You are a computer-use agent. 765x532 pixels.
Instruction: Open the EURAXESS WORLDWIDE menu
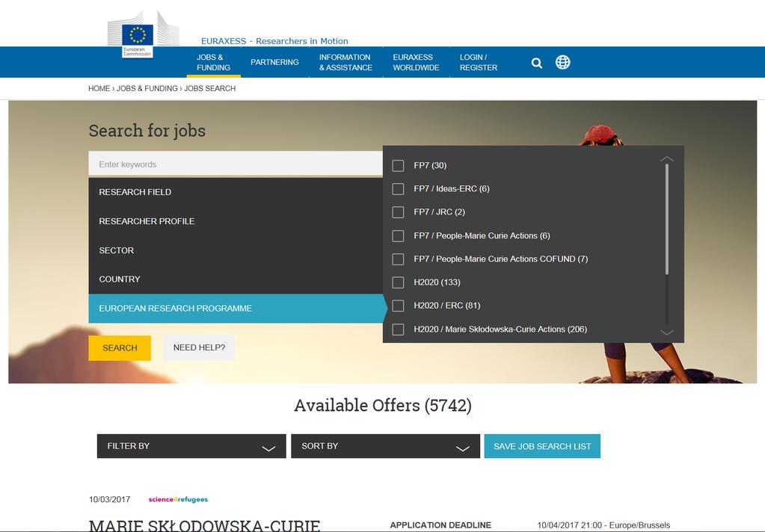[417, 63]
